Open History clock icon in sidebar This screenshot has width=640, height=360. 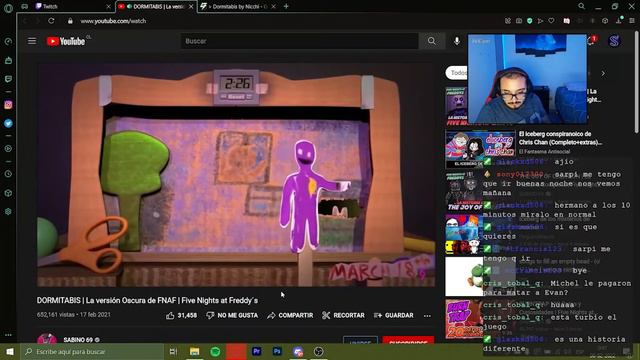coord(8,174)
